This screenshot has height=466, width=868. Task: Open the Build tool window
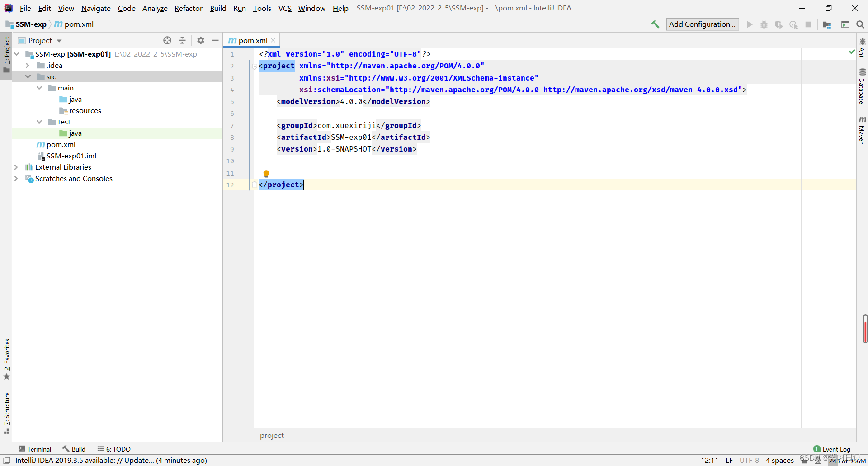click(74, 449)
